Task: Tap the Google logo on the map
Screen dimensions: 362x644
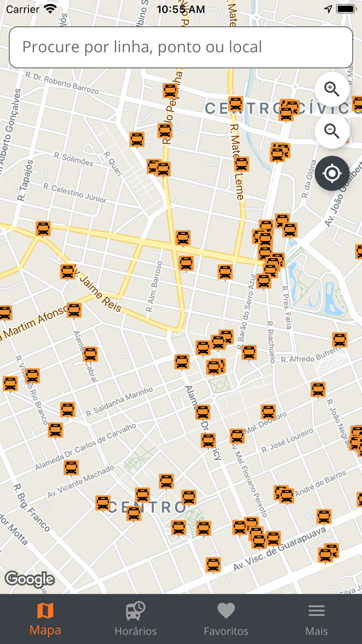Action: [x=29, y=579]
